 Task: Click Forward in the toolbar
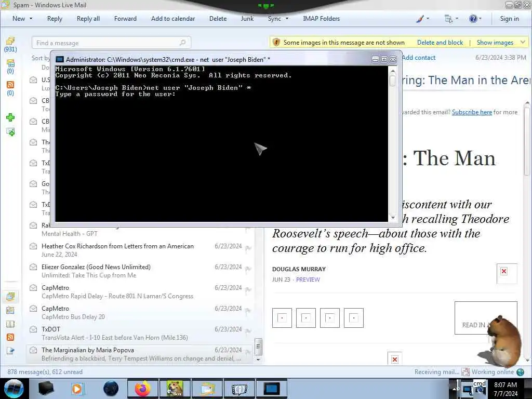pos(125,19)
